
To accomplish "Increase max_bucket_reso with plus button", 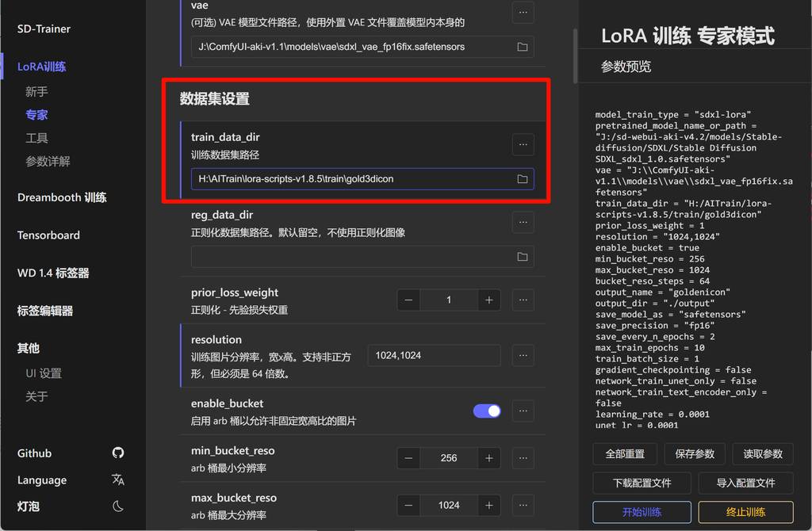I will point(488,505).
